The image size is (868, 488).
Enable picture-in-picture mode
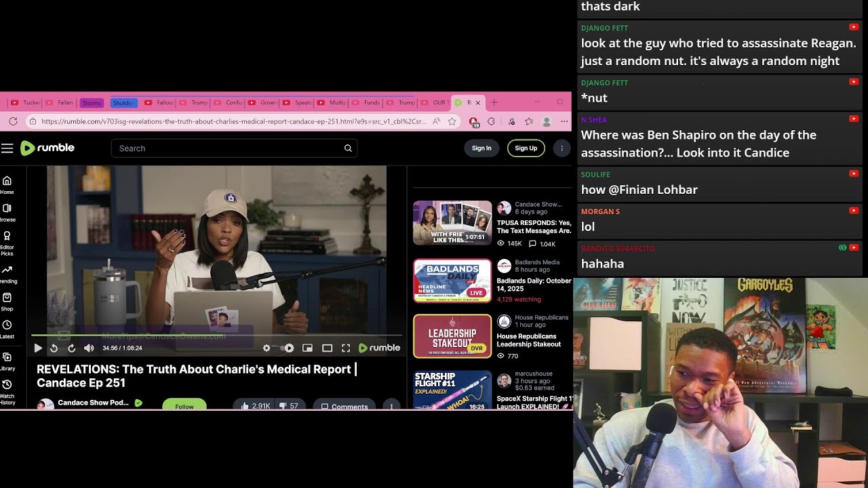click(x=307, y=348)
